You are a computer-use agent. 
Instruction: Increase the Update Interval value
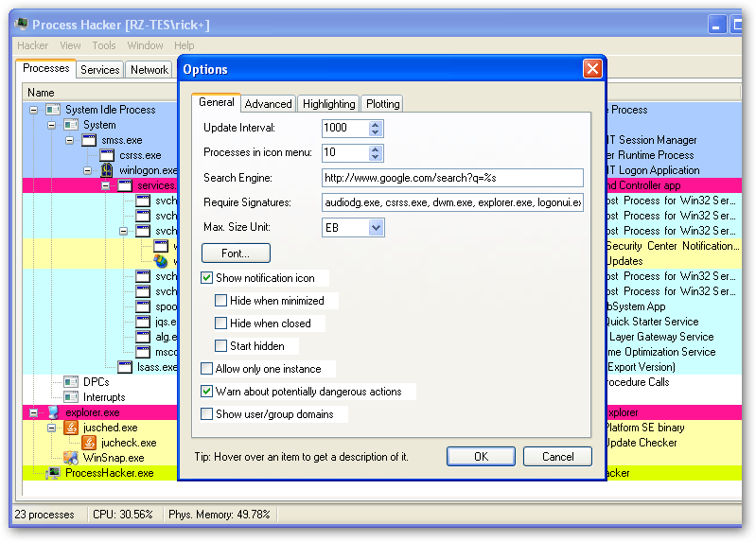(x=376, y=125)
